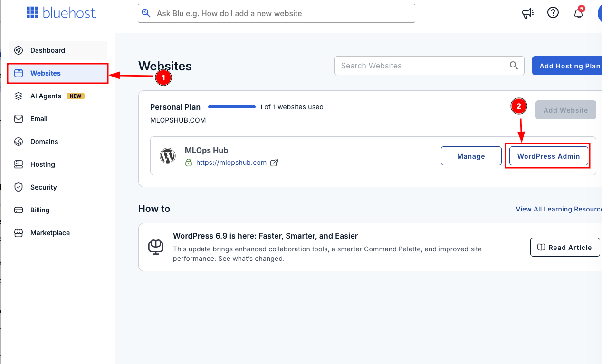Open Hosting in the sidebar
Screen dimensions: 602x364
coord(58,164)
